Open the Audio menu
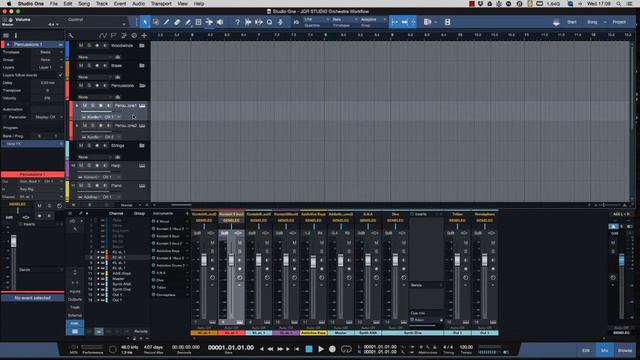 coord(138,4)
